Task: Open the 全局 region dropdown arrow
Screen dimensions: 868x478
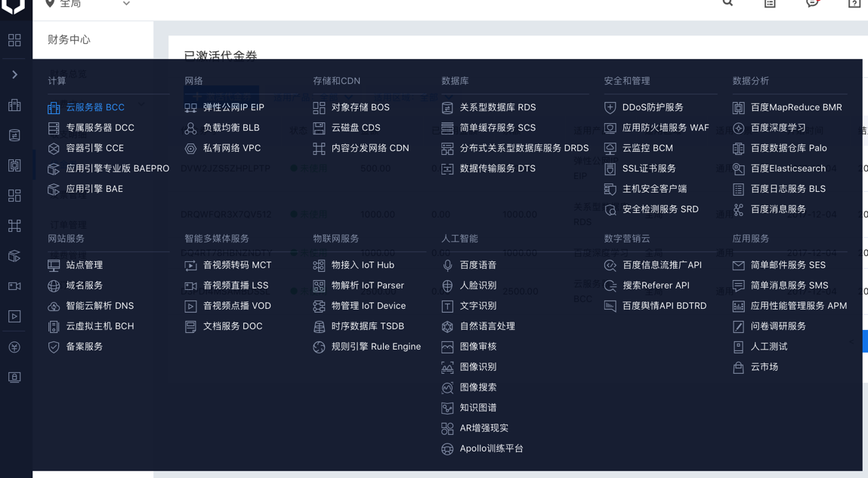Action: (x=126, y=4)
